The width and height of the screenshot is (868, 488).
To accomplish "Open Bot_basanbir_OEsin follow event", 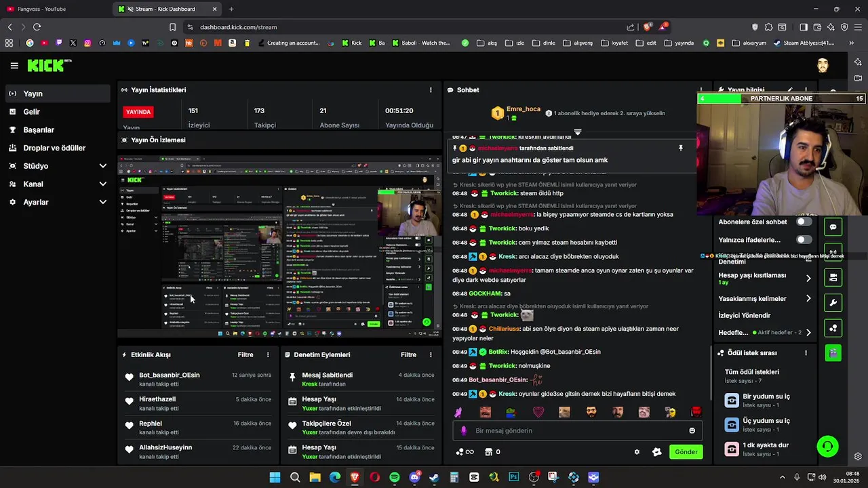I will [x=199, y=379].
